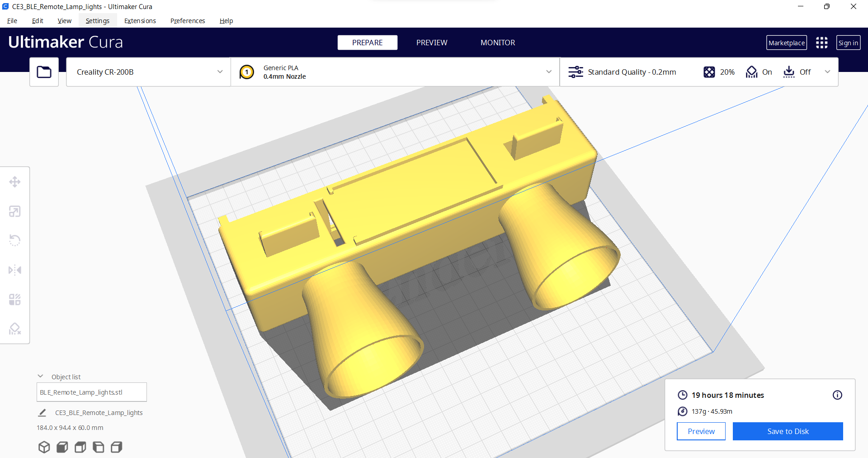Click the print settings sliders icon
This screenshot has height=458, width=868.
coord(576,72)
